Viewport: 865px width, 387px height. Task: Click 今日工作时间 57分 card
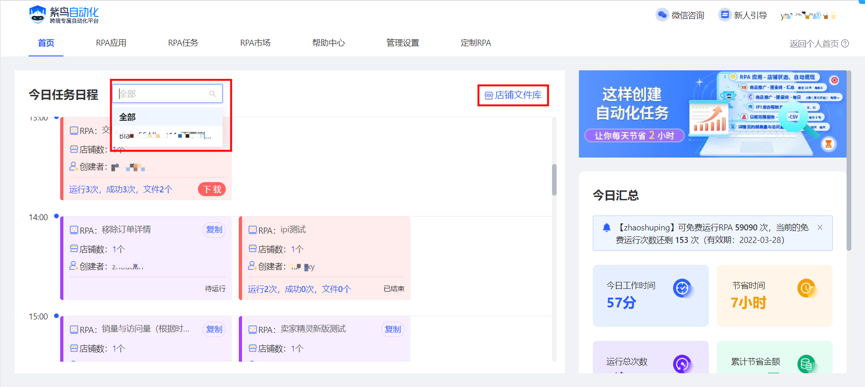pos(650,295)
